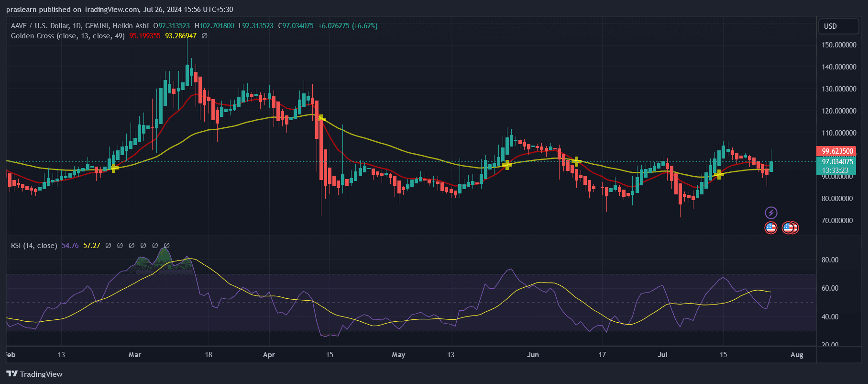This screenshot has width=868, height=384.
Task: Open the USD currency selector
Action: 838,26
